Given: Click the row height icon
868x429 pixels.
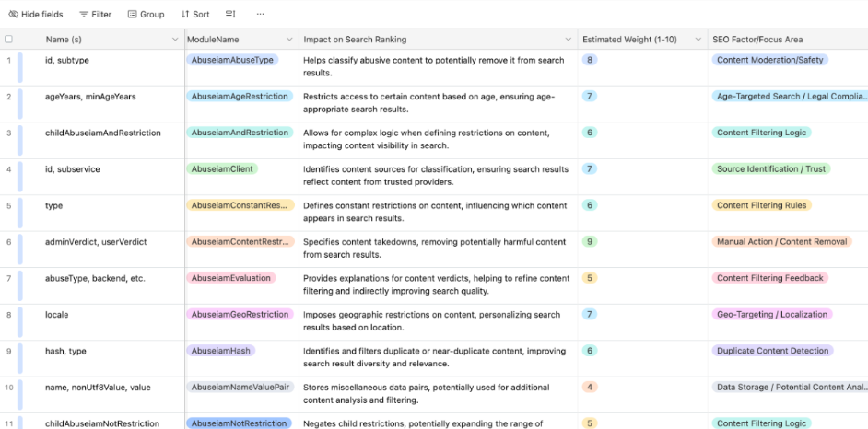Looking at the screenshot, I should pyautogui.click(x=230, y=15).
